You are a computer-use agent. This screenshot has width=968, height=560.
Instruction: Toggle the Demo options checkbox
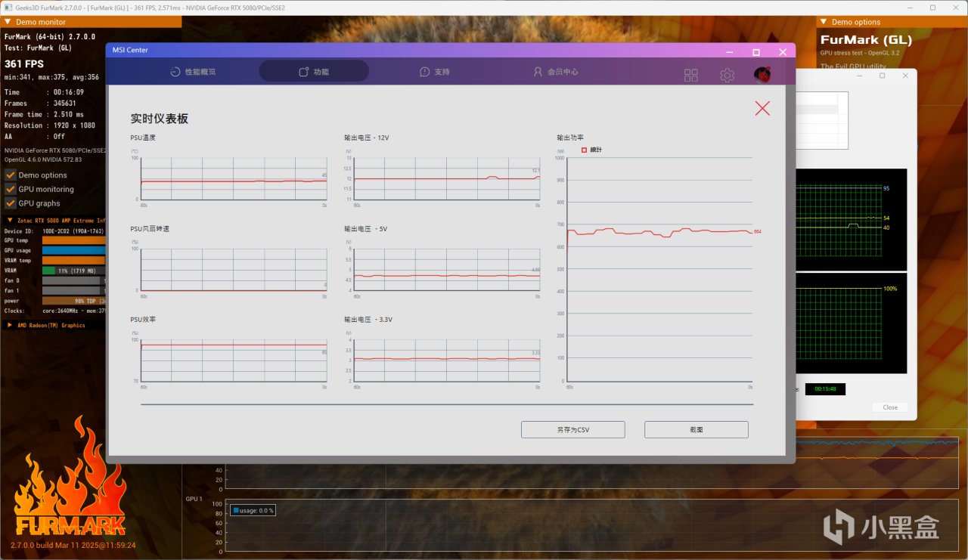11,175
